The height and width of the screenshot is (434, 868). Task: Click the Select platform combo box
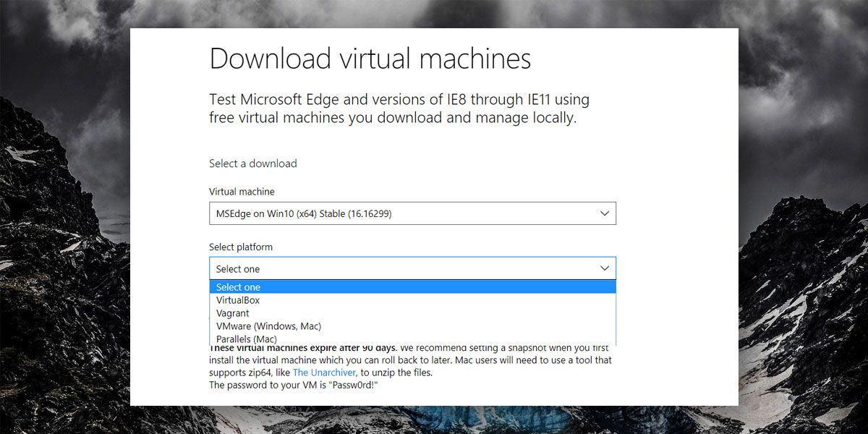tap(412, 268)
